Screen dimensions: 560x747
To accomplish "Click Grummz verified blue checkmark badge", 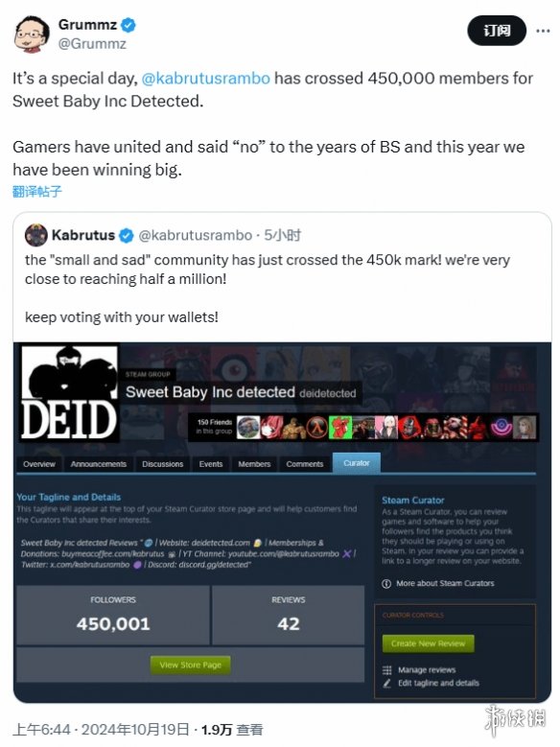I will click(128, 25).
